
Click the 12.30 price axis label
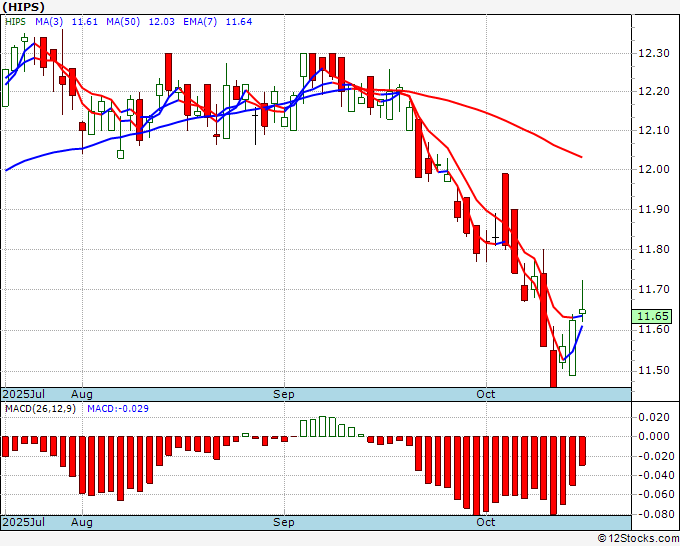(x=654, y=54)
